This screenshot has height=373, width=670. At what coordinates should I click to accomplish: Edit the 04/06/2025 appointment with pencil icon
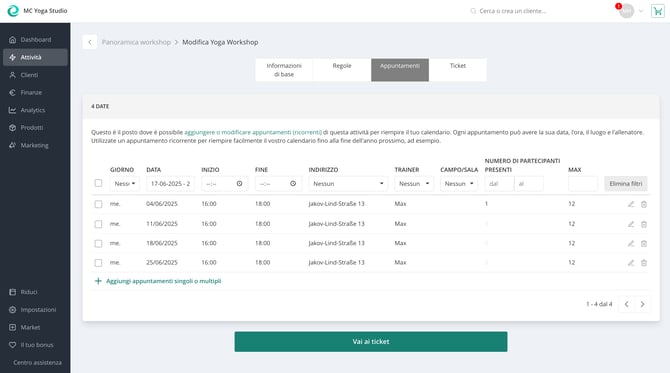click(631, 204)
